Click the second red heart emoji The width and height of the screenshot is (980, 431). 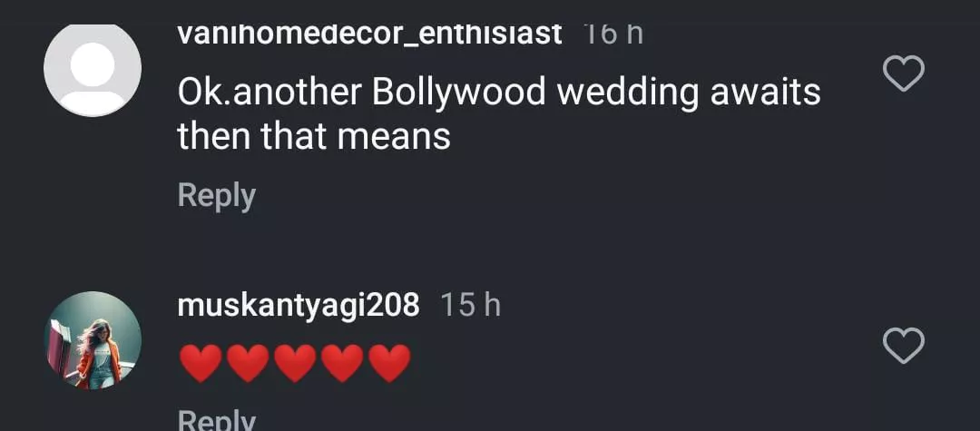tap(249, 363)
